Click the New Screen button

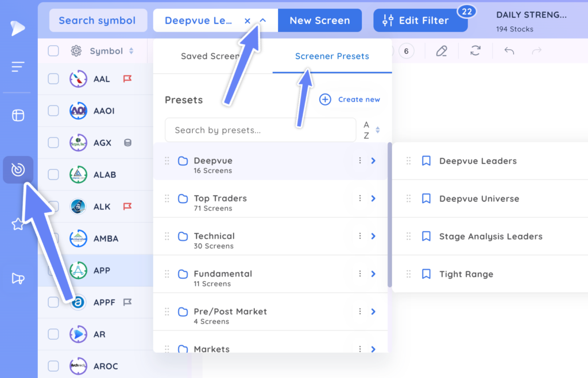click(x=320, y=20)
